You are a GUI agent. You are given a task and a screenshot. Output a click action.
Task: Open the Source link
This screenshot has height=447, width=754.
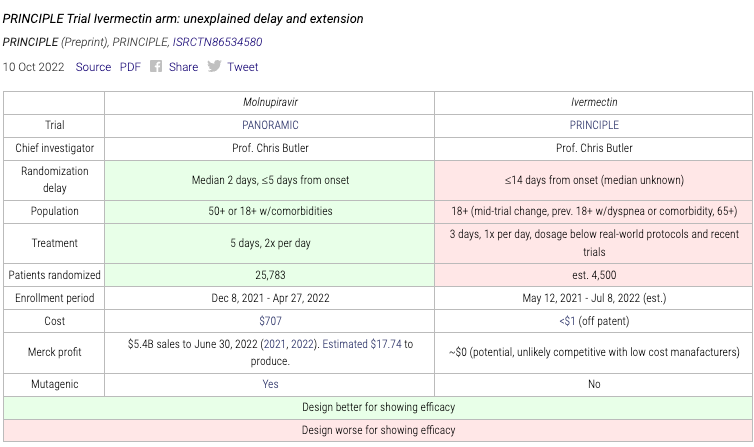point(93,67)
